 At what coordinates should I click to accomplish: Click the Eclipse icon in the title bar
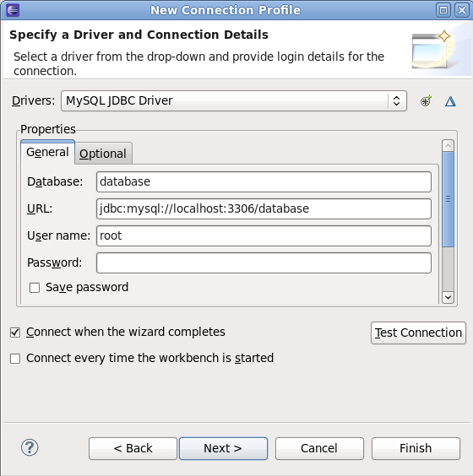(x=13, y=10)
